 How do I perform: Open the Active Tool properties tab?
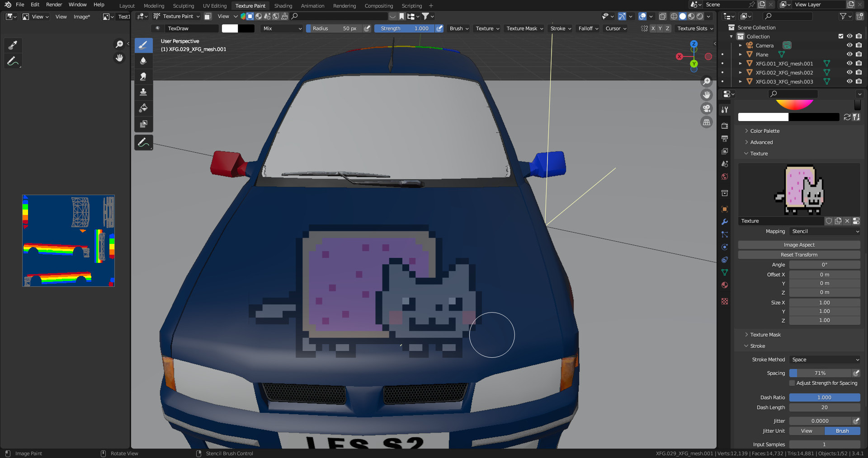[725, 109]
